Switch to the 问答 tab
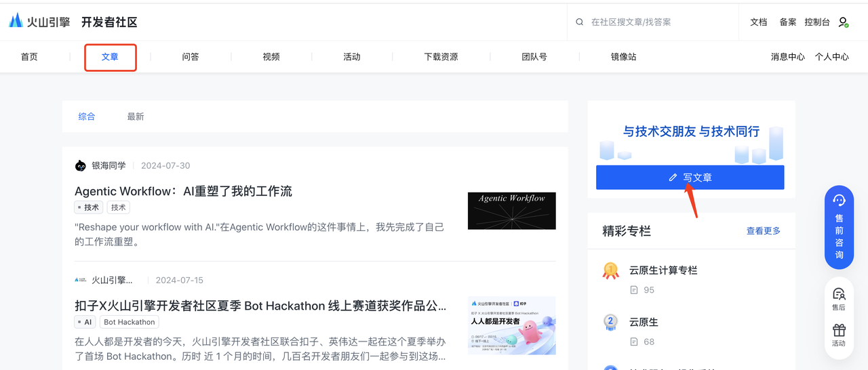 [x=191, y=57]
